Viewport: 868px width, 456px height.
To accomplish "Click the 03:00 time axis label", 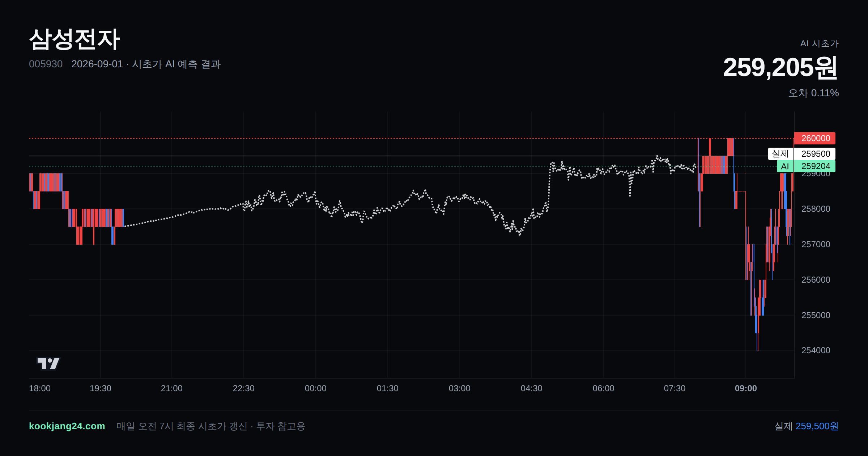I will 459,388.
